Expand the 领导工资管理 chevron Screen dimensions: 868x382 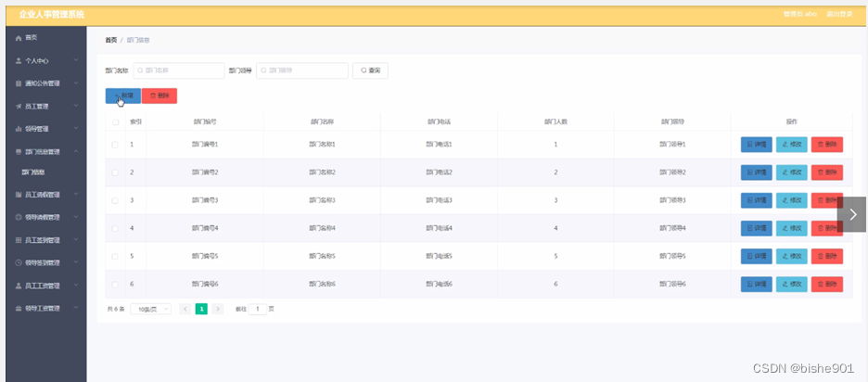pyautogui.click(x=76, y=308)
